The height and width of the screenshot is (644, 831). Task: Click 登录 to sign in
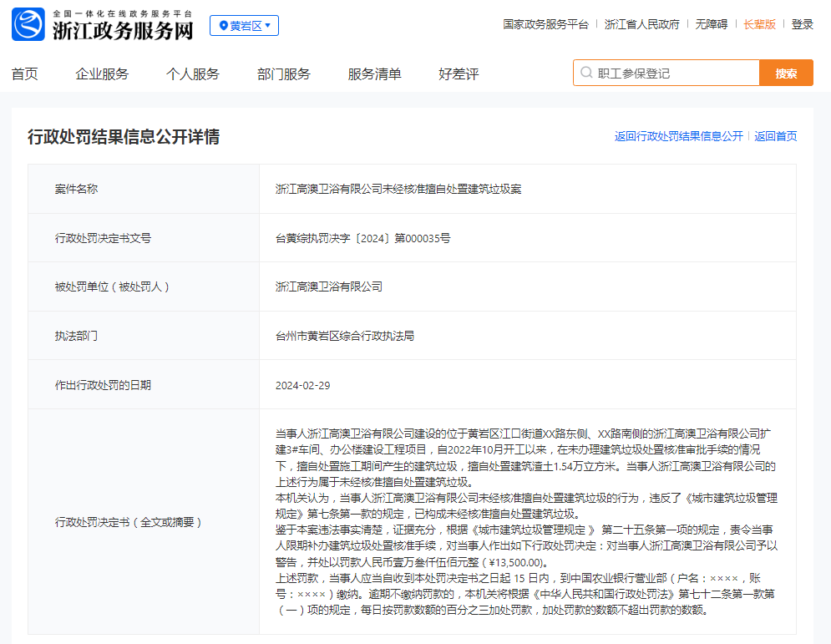point(802,24)
